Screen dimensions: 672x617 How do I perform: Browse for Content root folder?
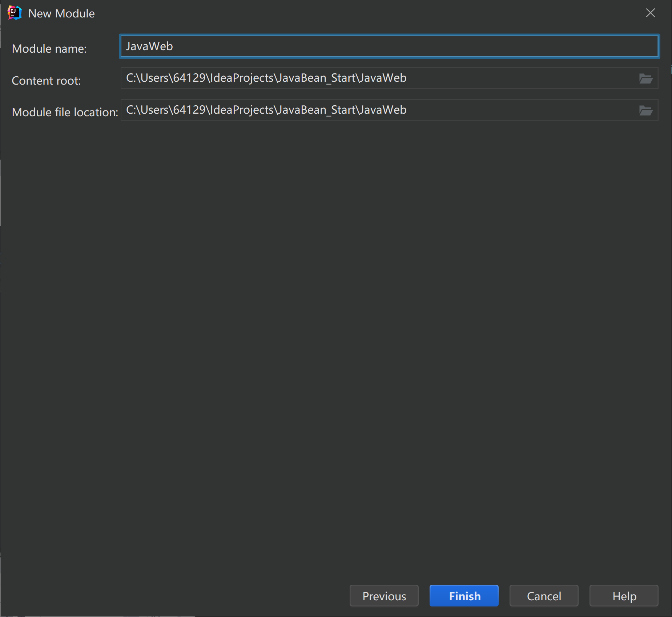pyautogui.click(x=645, y=78)
